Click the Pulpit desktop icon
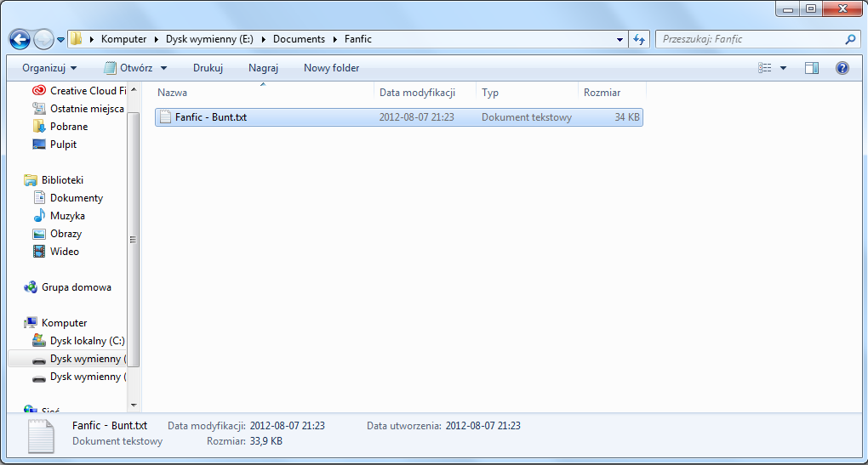The width and height of the screenshot is (868, 465). coord(39,145)
